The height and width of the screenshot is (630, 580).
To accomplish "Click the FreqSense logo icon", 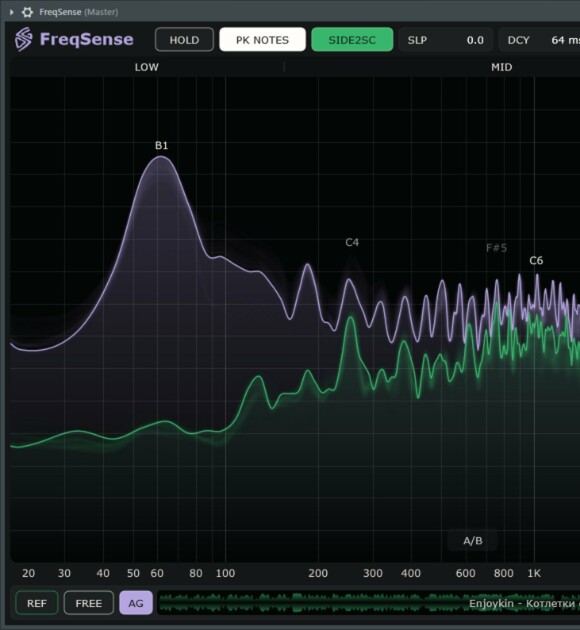I will pyautogui.click(x=24, y=39).
